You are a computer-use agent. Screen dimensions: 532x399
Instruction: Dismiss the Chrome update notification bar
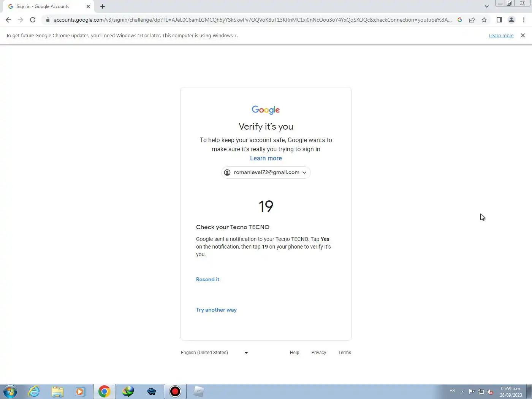523,35
